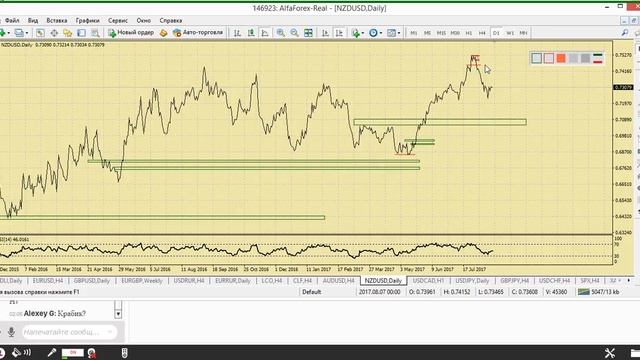This screenshot has height=360, width=640.
Task: Toggle the Terminal panel icon
Action: (x=81, y=33)
